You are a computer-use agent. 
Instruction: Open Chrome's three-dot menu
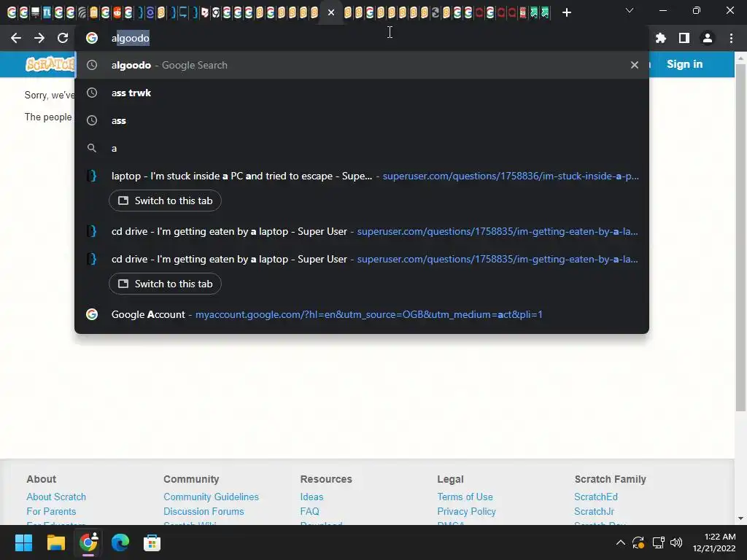(731, 38)
